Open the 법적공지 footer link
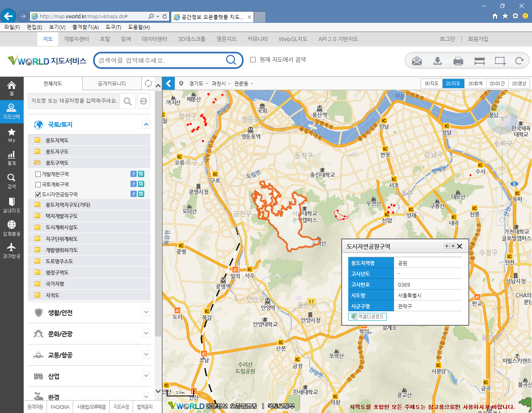Viewport: 532px width, 413px height. point(145,407)
